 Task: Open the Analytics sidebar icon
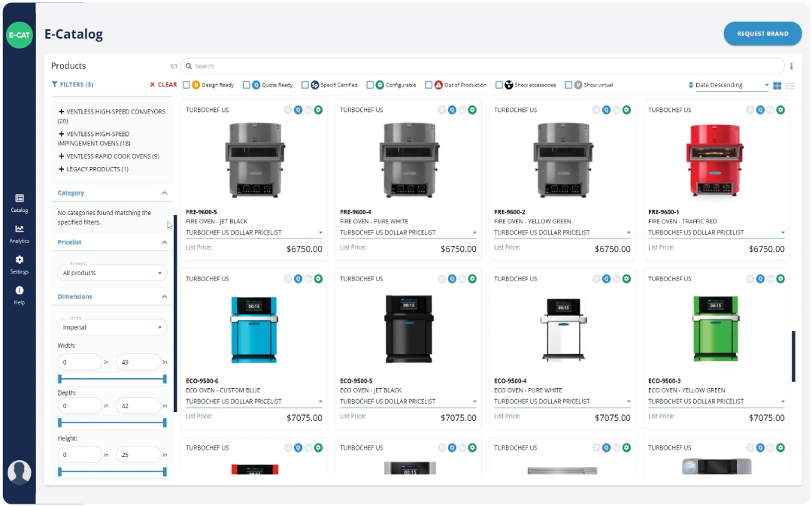pyautogui.click(x=19, y=229)
